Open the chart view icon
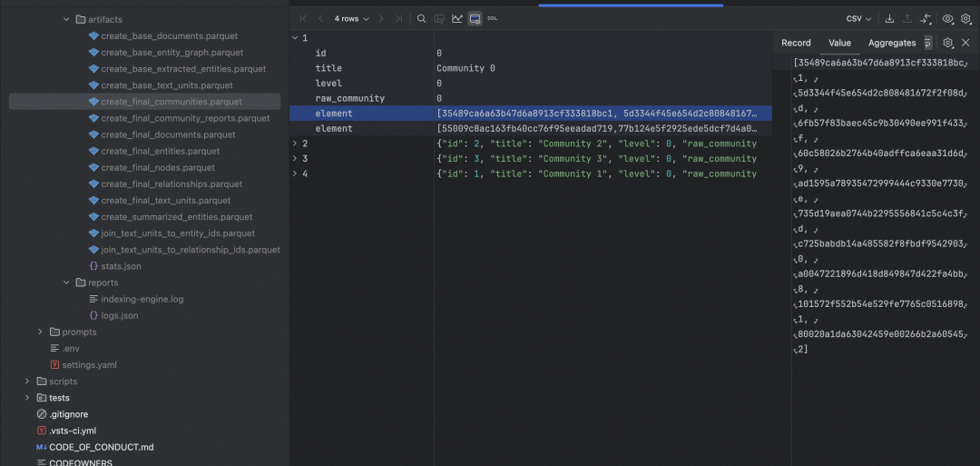This screenshot has width=980, height=466. point(457,18)
